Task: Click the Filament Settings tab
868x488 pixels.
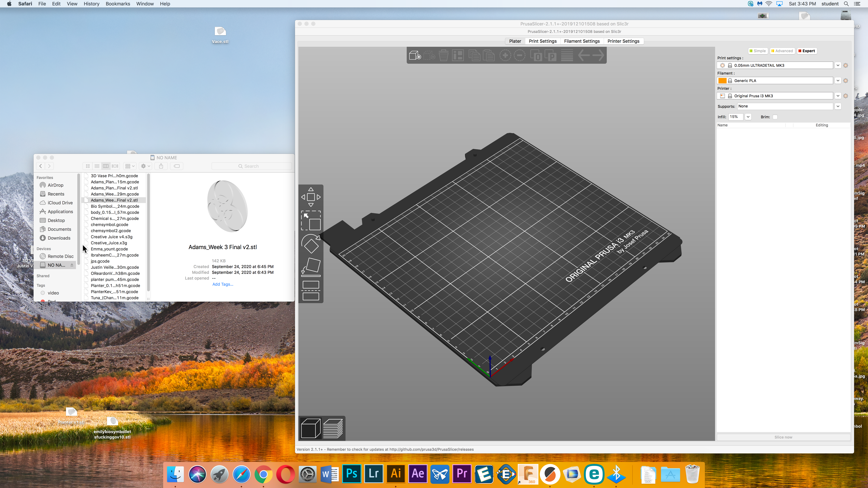Action: tap(582, 40)
